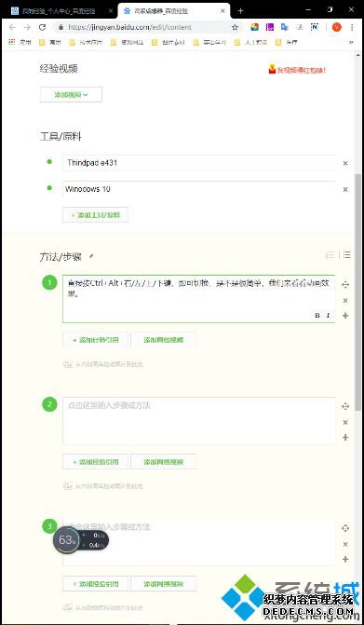This screenshot has width=364, height=625.
Task: Click the move handle icon for step 2
Action: coord(345,406)
